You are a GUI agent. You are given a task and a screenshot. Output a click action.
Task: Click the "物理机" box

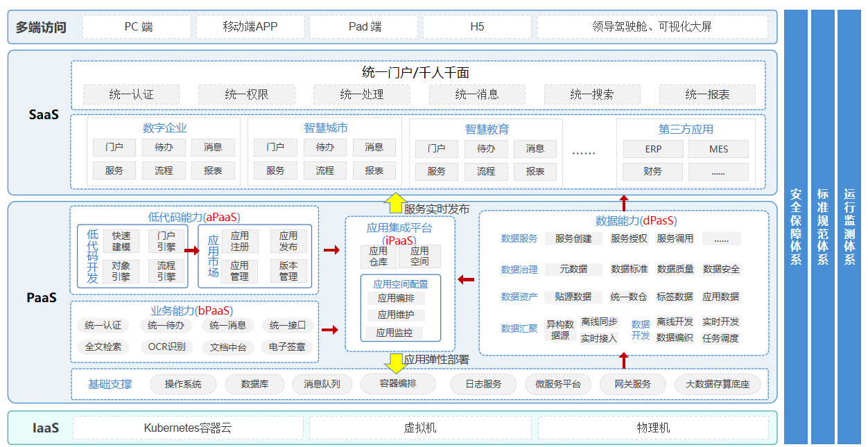click(x=653, y=428)
